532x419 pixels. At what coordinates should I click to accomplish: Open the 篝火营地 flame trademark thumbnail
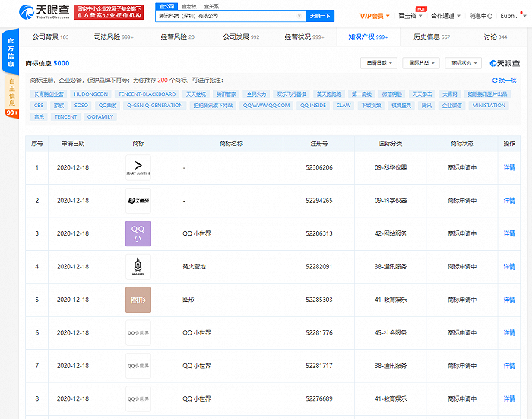(138, 267)
